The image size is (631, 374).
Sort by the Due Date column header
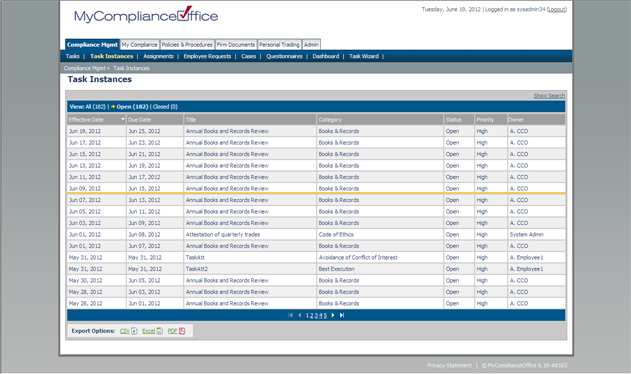click(140, 120)
